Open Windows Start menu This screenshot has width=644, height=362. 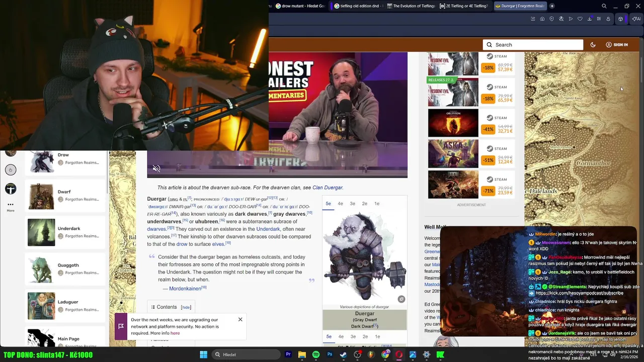(203, 354)
